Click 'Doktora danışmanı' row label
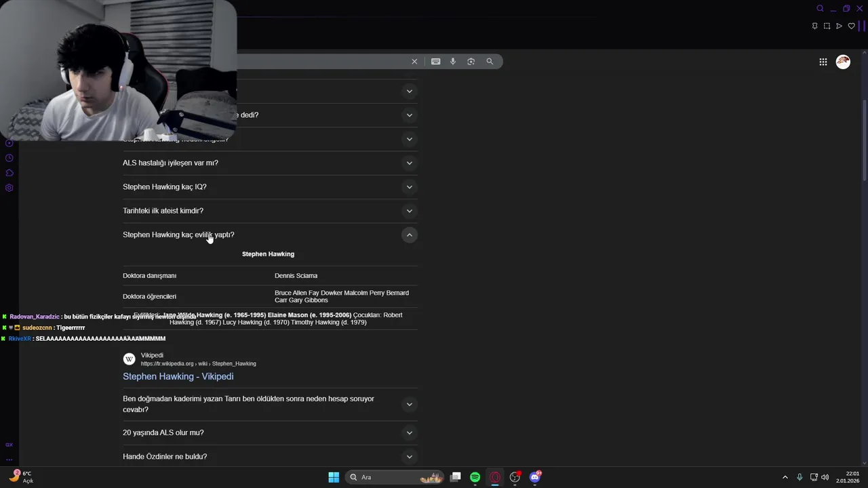868x488 pixels. tap(149, 276)
